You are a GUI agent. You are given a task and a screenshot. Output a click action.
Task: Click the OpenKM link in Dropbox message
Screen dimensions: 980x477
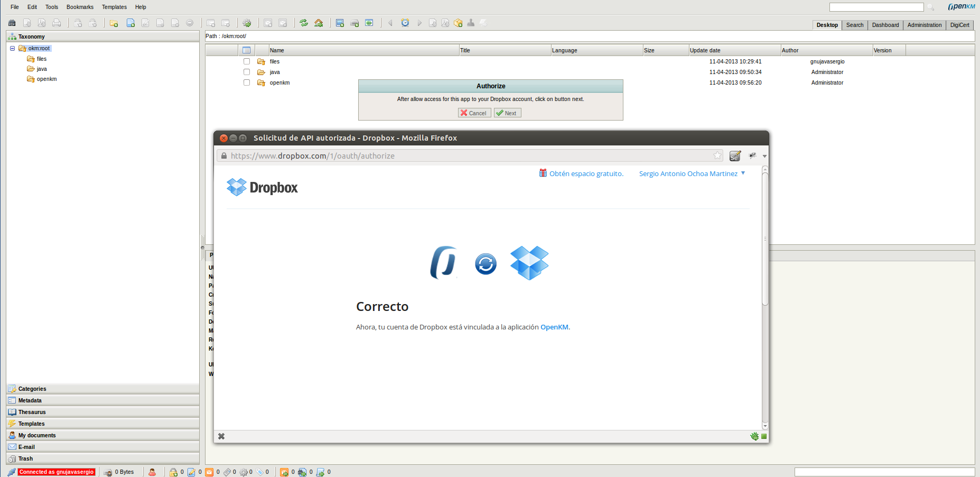pyautogui.click(x=554, y=327)
